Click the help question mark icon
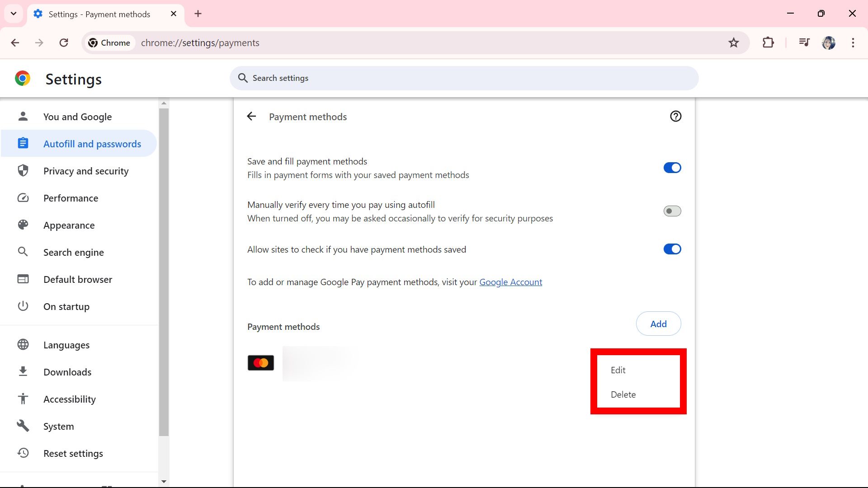 pos(675,116)
